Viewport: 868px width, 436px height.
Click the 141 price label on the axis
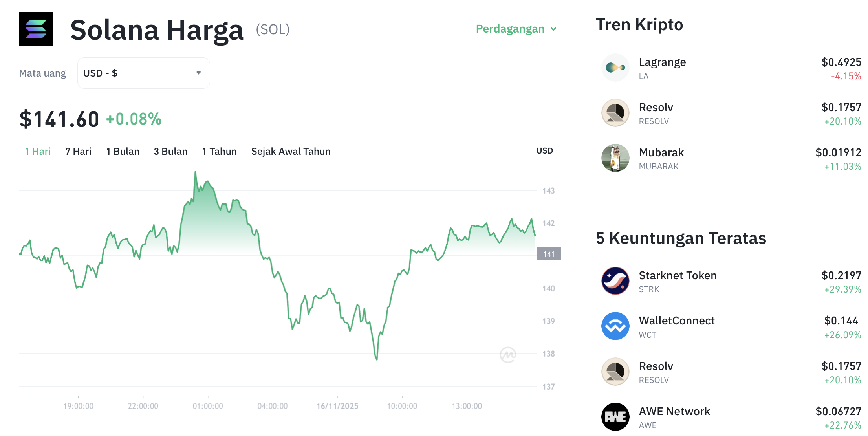[549, 254]
